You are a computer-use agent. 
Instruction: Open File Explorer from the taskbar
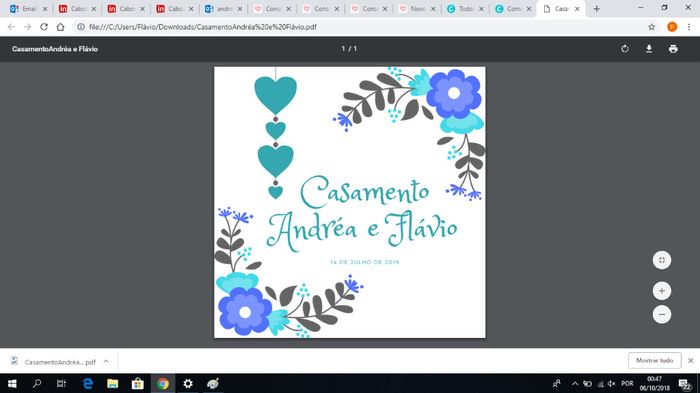point(112,384)
